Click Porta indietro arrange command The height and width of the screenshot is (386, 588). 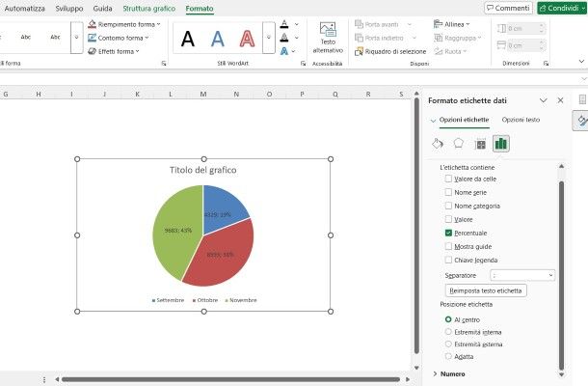(379, 38)
